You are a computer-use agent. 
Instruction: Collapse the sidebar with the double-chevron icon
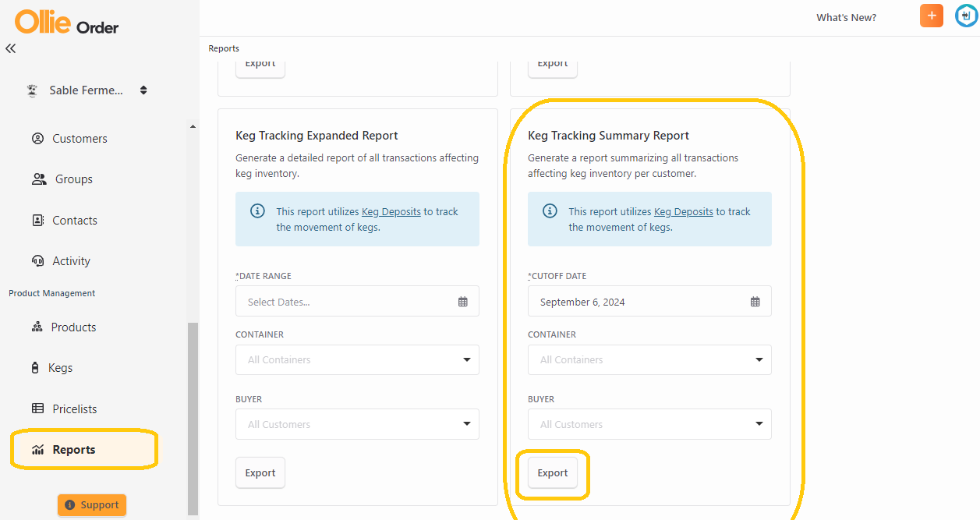(x=10, y=48)
